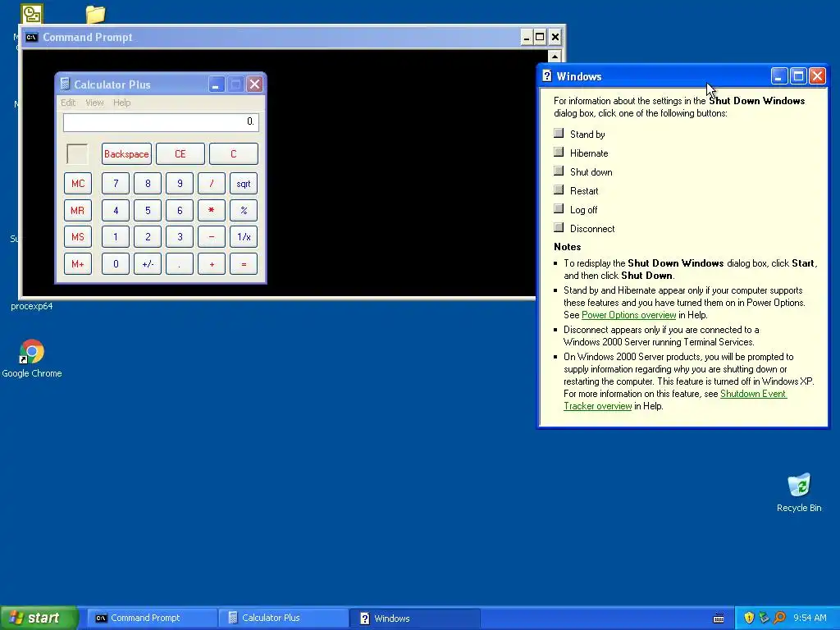This screenshot has width=840, height=630.
Task: Click the Start button
Action: pyautogui.click(x=39, y=618)
